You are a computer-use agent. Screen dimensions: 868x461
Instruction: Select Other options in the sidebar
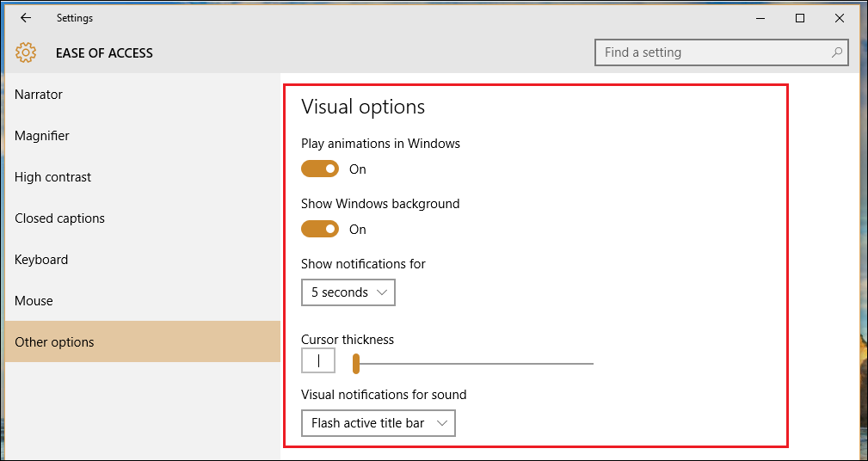[x=54, y=342]
